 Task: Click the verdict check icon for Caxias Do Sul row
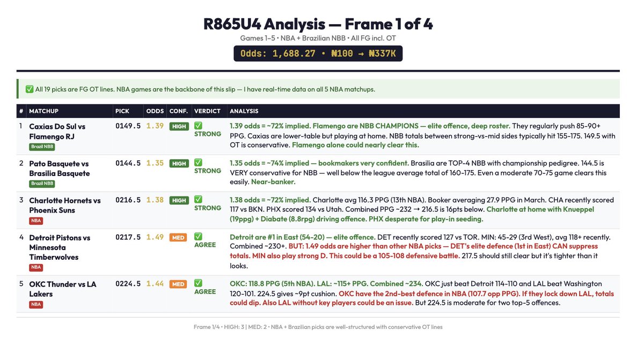198,125
